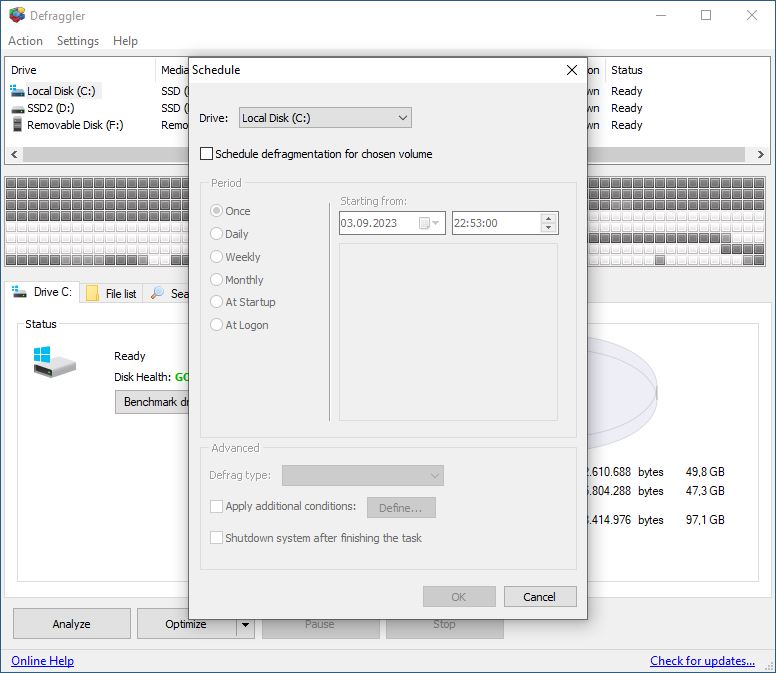The image size is (776, 673).
Task: Select the Once period option
Action: pyautogui.click(x=216, y=211)
